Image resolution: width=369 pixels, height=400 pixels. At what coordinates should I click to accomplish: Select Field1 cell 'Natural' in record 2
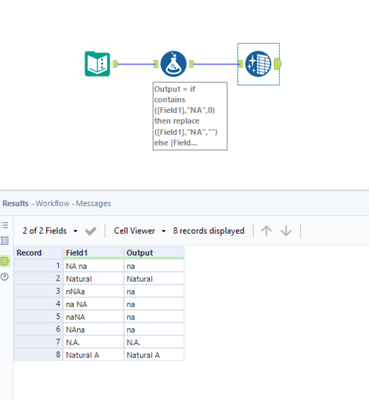tap(93, 279)
